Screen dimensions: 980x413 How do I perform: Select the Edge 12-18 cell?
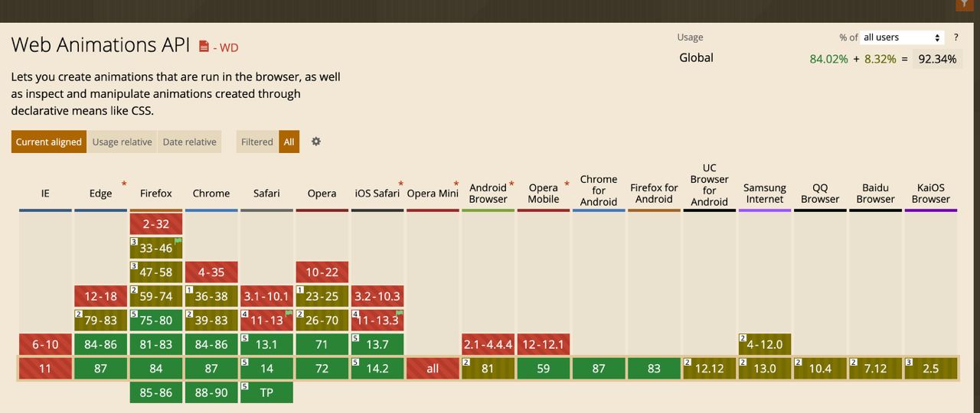100,296
